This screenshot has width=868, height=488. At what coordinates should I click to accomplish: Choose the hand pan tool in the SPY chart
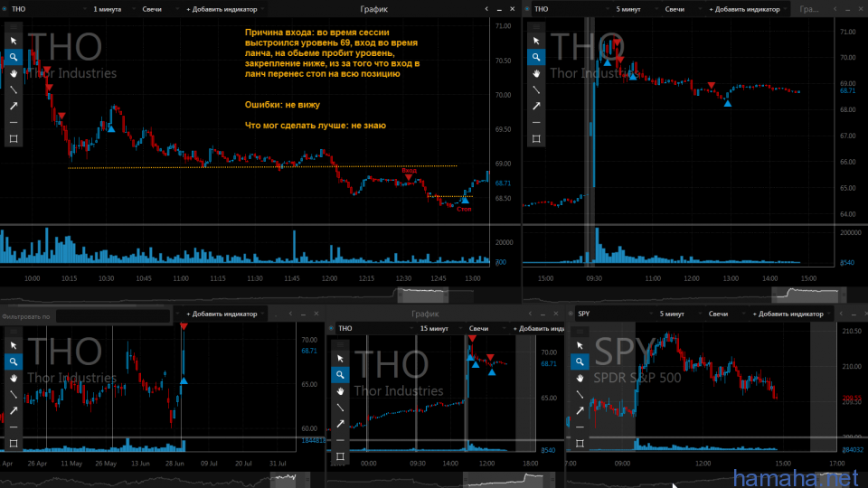coord(580,379)
